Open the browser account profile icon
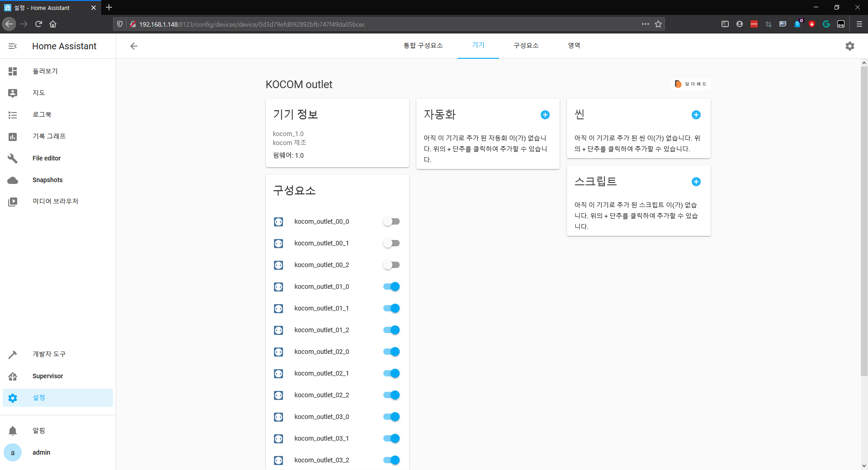The height and width of the screenshot is (470, 868). tap(740, 24)
